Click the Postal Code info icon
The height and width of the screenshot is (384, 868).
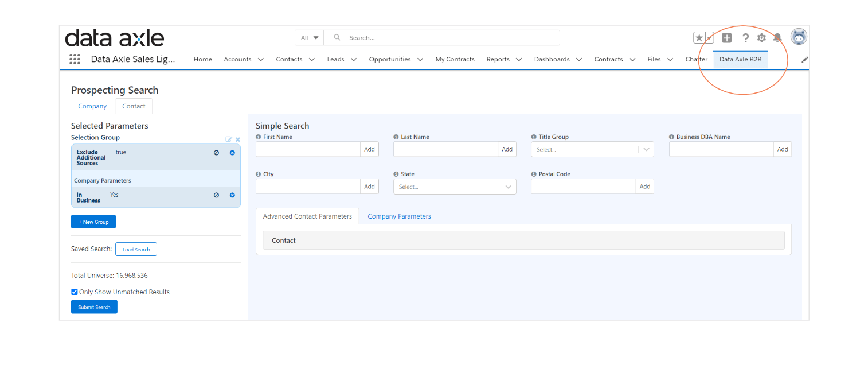(x=534, y=174)
